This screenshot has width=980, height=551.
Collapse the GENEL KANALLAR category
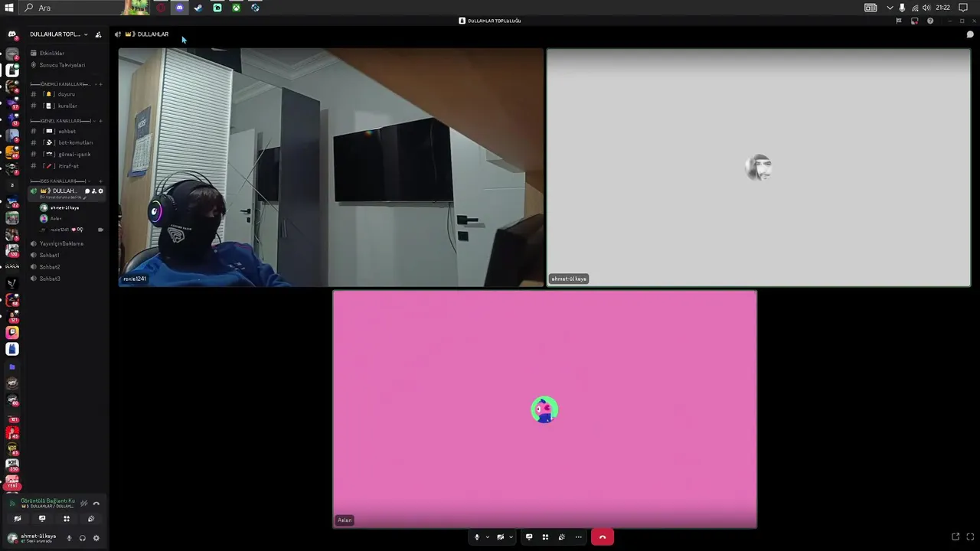coord(60,121)
